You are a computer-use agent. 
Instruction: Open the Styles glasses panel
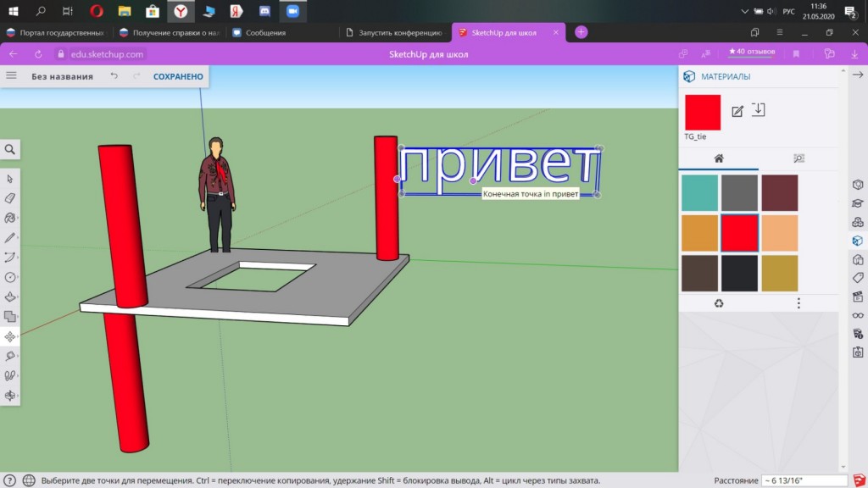pyautogui.click(x=858, y=315)
